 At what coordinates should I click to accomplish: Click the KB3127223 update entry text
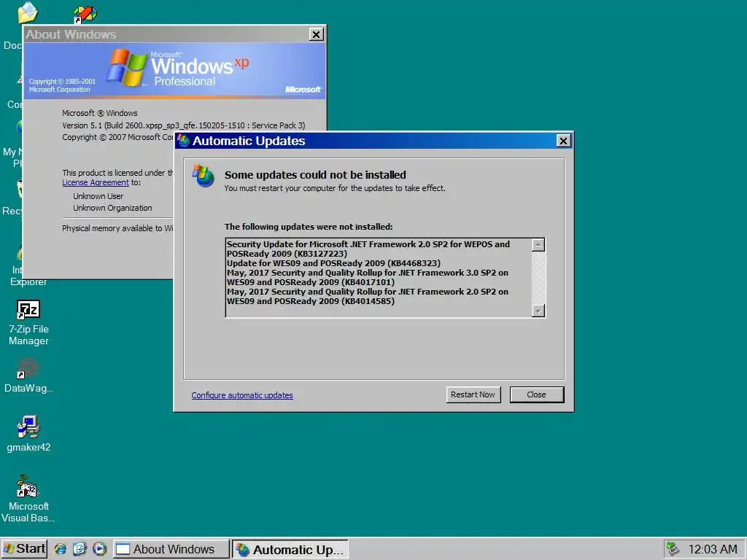pos(368,249)
